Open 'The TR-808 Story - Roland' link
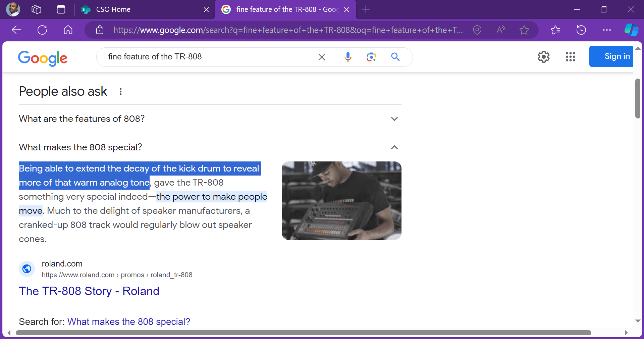 click(x=89, y=291)
